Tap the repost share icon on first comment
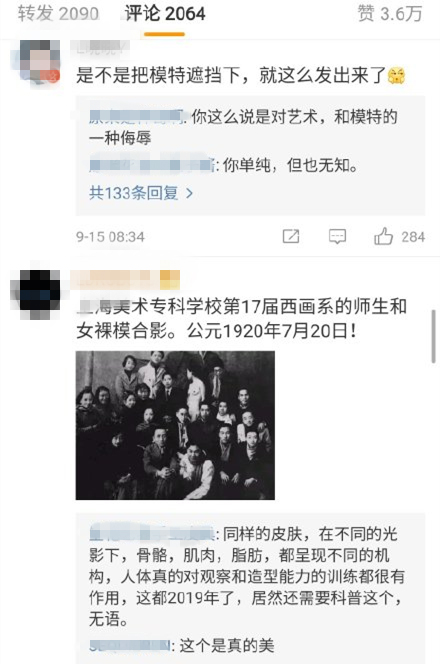440x664 pixels. pos(291,236)
